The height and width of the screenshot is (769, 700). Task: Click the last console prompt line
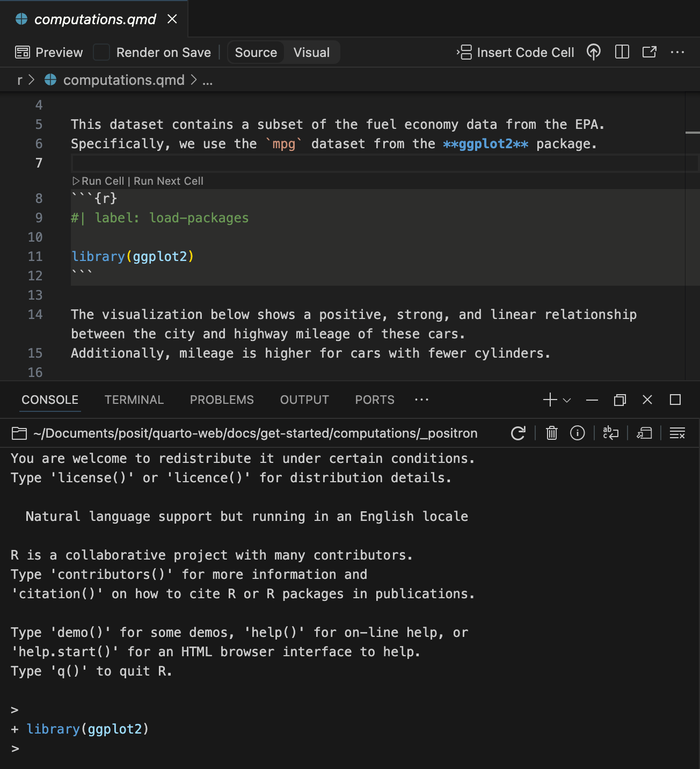pos(15,749)
